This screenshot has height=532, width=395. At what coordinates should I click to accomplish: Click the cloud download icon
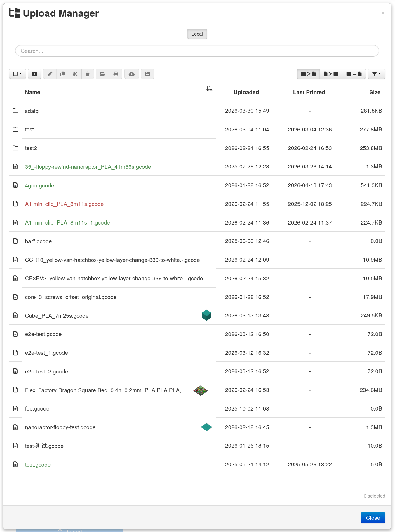coord(132,74)
